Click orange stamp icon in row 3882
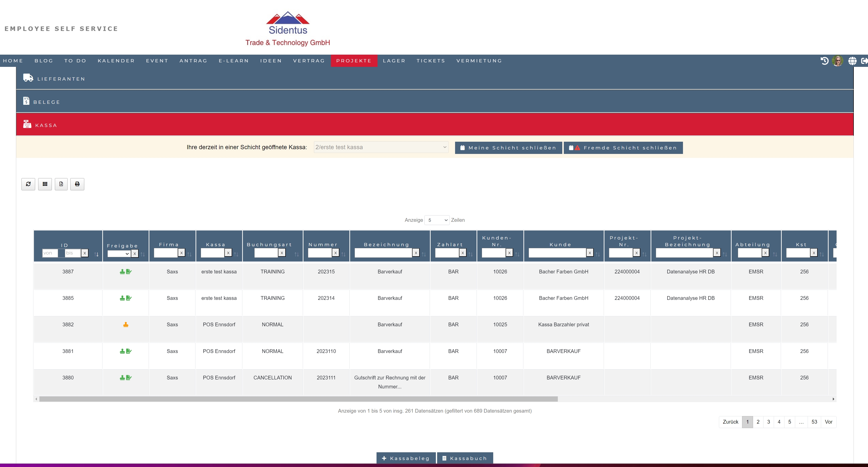 126,325
